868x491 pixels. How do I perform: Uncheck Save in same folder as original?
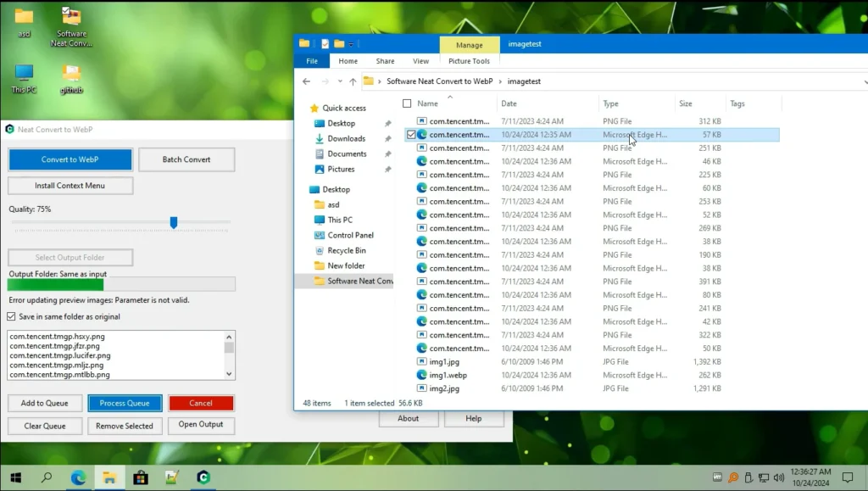point(12,316)
